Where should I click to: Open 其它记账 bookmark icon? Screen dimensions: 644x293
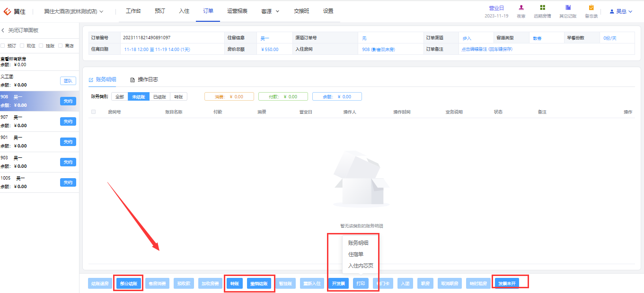[568, 8]
